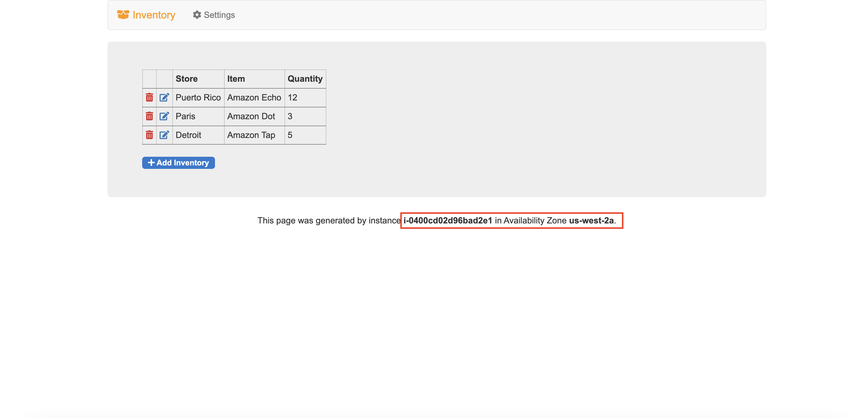
Task: Remove the Detroit Amazon Tap row
Action: click(x=149, y=135)
